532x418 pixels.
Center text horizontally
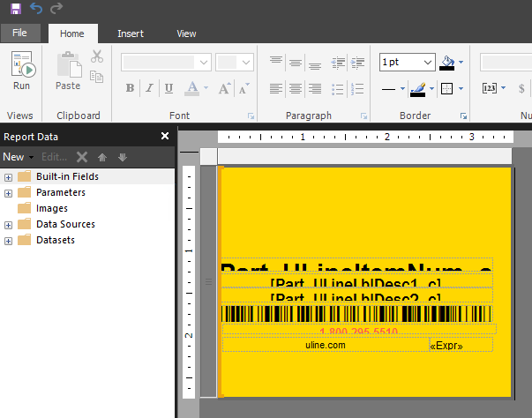tap(296, 89)
